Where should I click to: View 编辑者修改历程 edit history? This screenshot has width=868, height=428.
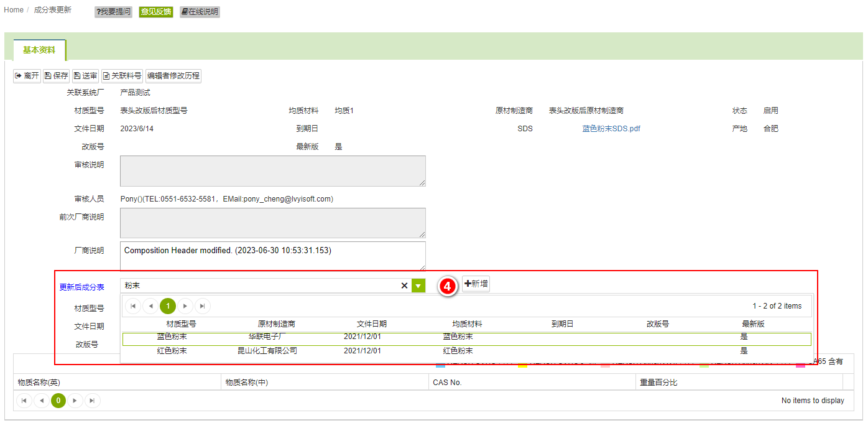[173, 76]
